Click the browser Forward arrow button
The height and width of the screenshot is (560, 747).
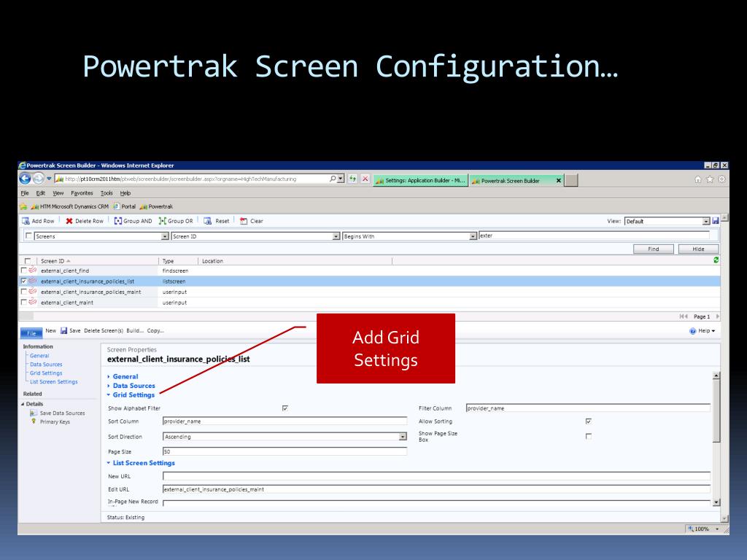pyautogui.click(x=39, y=179)
